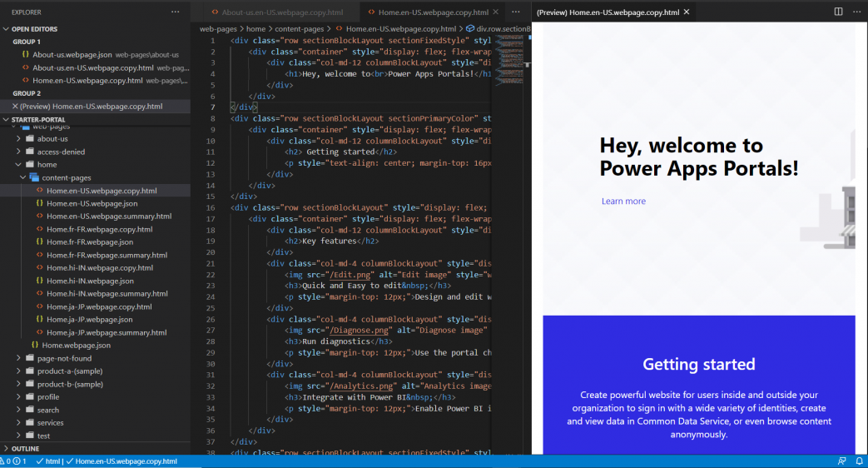Open Home.ja-JP.webpage.summary.html file

[x=107, y=332]
